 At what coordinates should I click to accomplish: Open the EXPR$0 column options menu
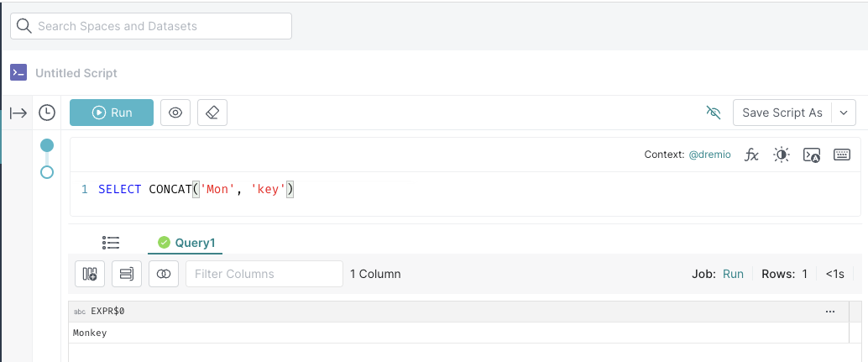coord(829,312)
